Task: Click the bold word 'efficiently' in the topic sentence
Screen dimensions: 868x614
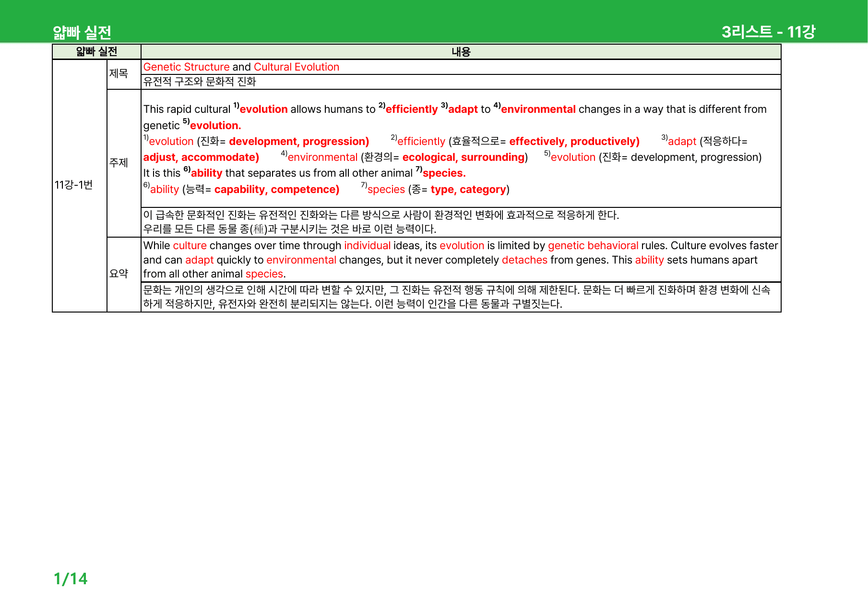Action: coord(412,109)
